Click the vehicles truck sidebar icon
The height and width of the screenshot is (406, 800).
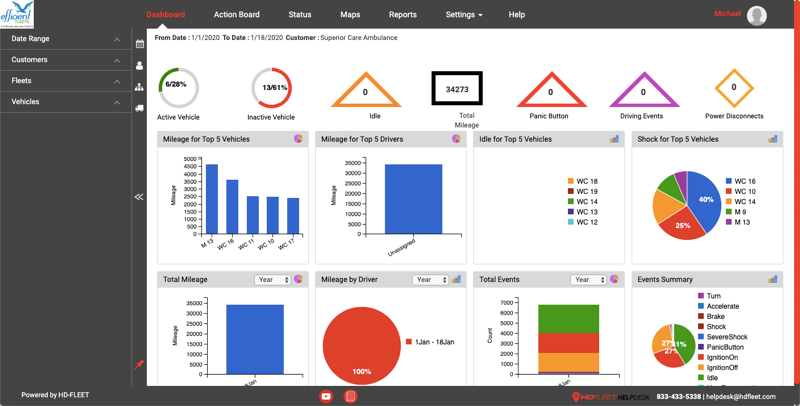pos(139,108)
